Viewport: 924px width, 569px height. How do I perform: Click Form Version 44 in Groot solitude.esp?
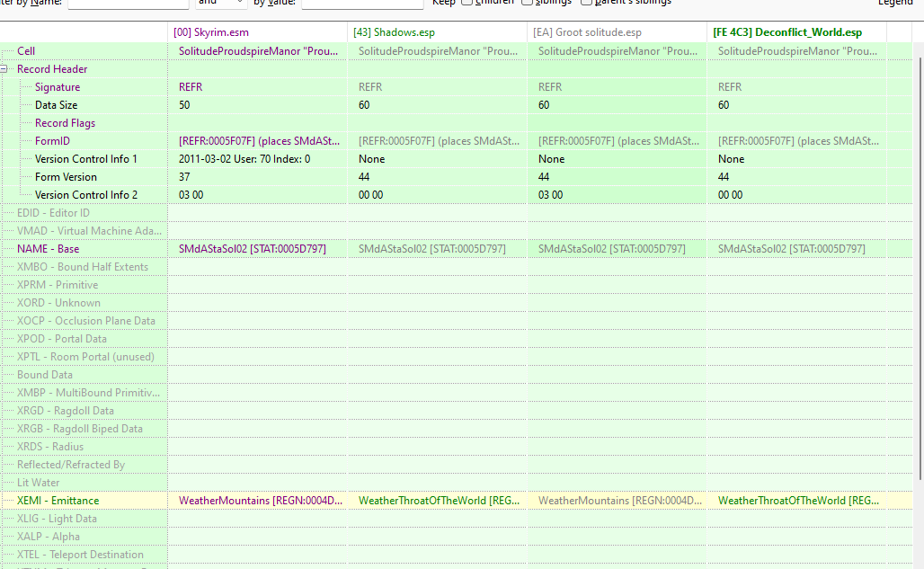[x=544, y=177]
